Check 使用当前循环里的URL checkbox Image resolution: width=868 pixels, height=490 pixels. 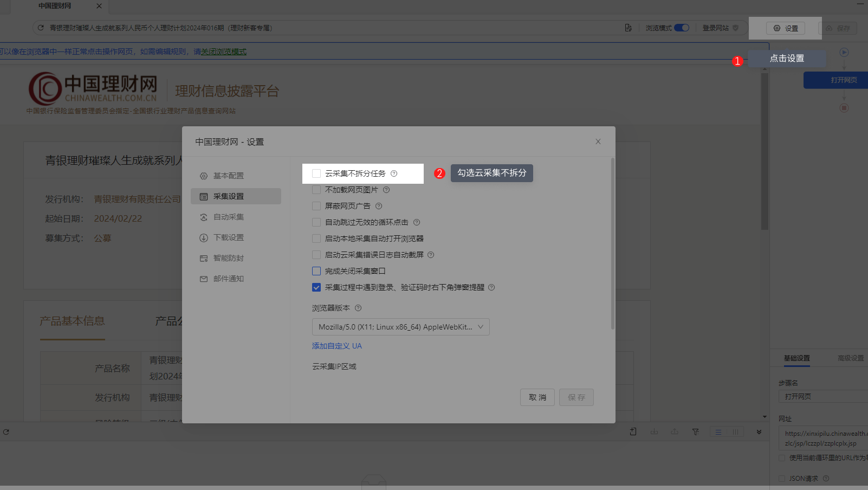(782, 458)
